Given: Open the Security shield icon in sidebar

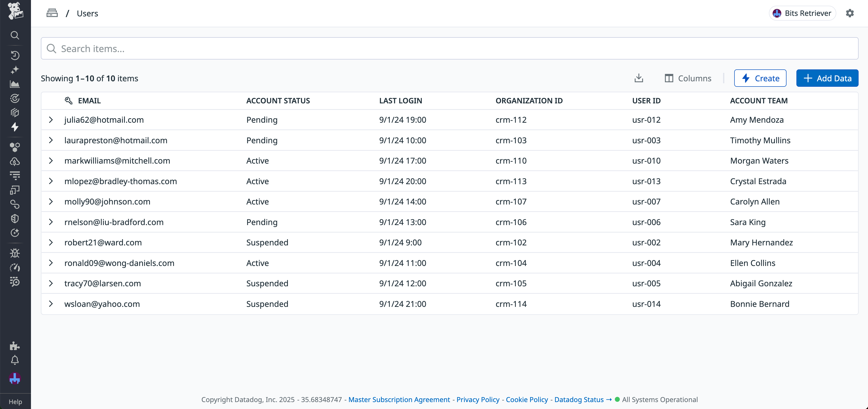Looking at the screenshot, I should (x=15, y=218).
